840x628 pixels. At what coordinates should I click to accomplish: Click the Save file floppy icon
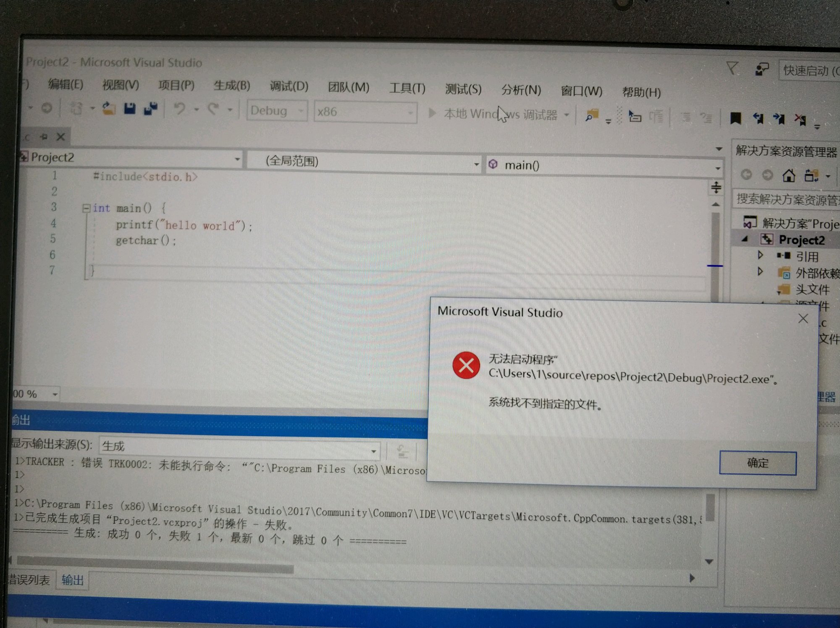click(130, 109)
